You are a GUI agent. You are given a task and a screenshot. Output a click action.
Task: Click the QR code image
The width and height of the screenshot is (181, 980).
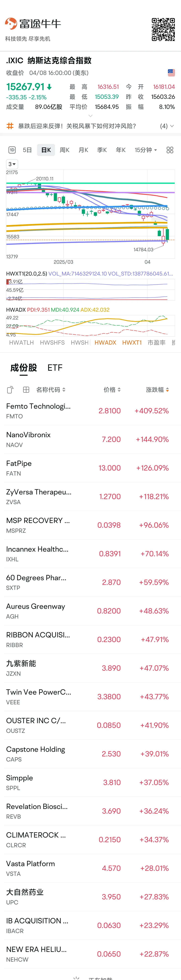(163, 29)
